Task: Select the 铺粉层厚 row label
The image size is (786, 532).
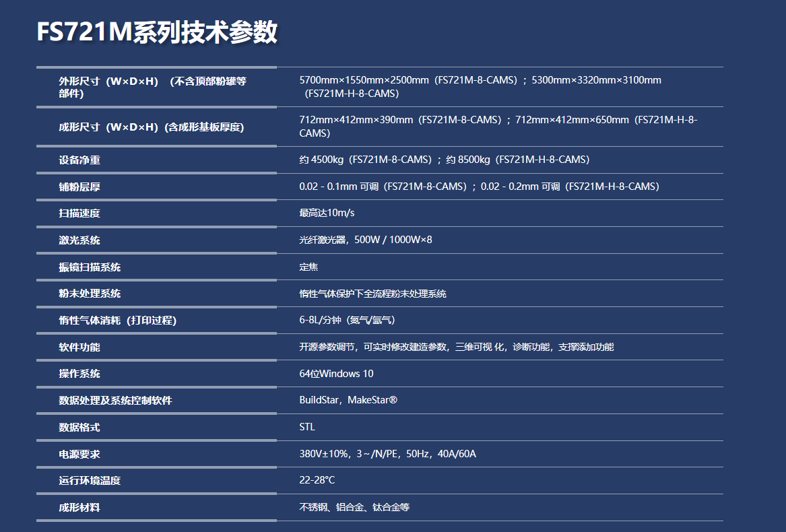Action: point(79,187)
